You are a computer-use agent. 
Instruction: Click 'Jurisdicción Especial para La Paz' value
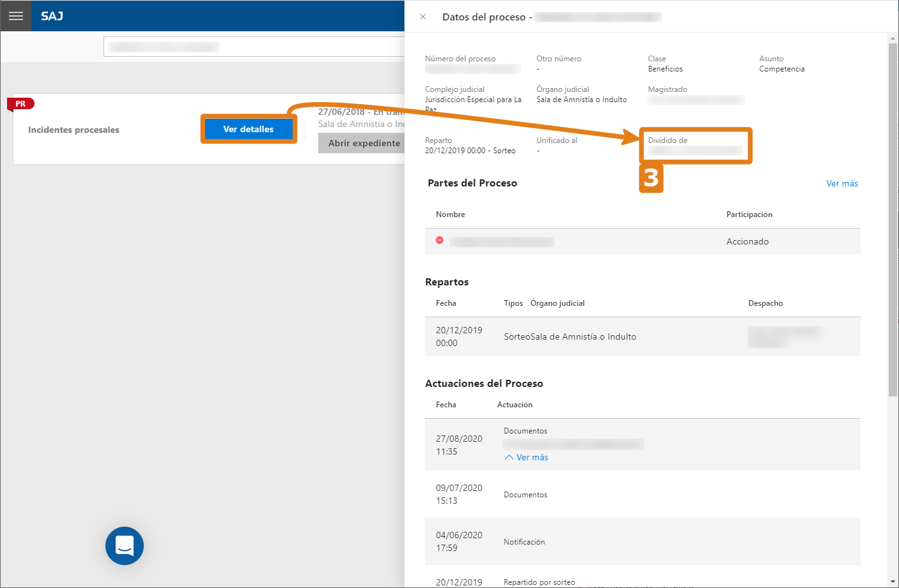tap(473, 104)
